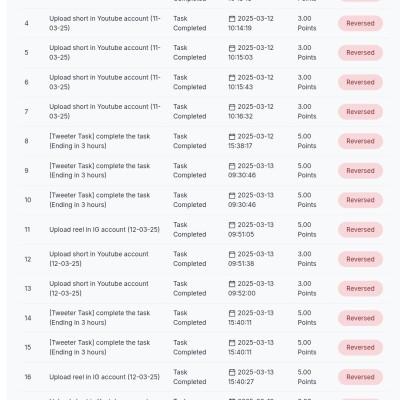Image resolution: width=400 pixels, height=400 pixels.
Task: Click calendar icon in row 10
Action: tap(232, 196)
